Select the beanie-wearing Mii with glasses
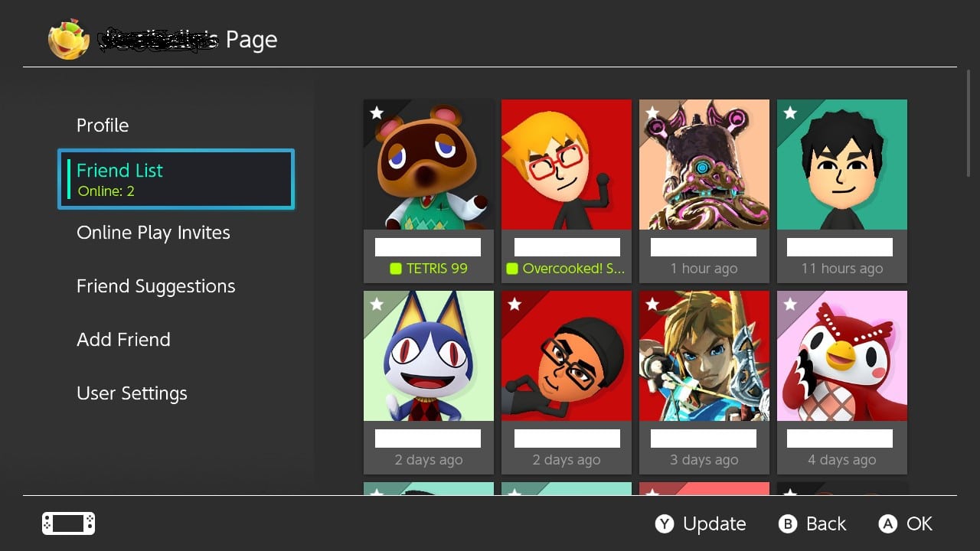Viewport: 980px width, 551px height. (567, 383)
